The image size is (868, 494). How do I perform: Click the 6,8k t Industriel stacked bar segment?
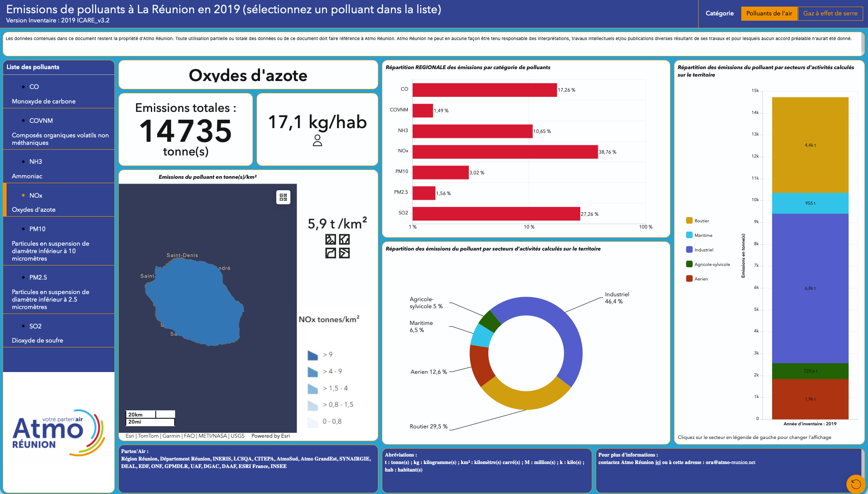click(810, 288)
